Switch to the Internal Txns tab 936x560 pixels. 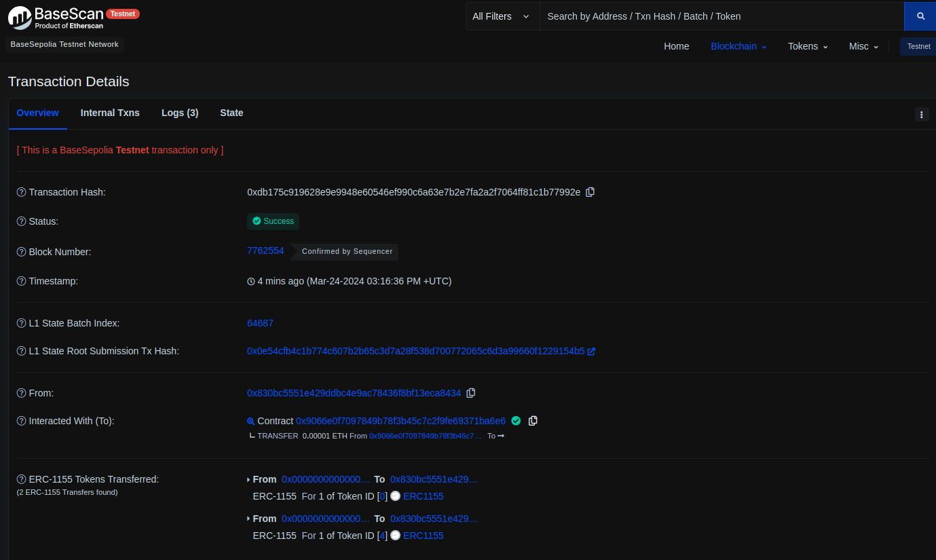110,113
